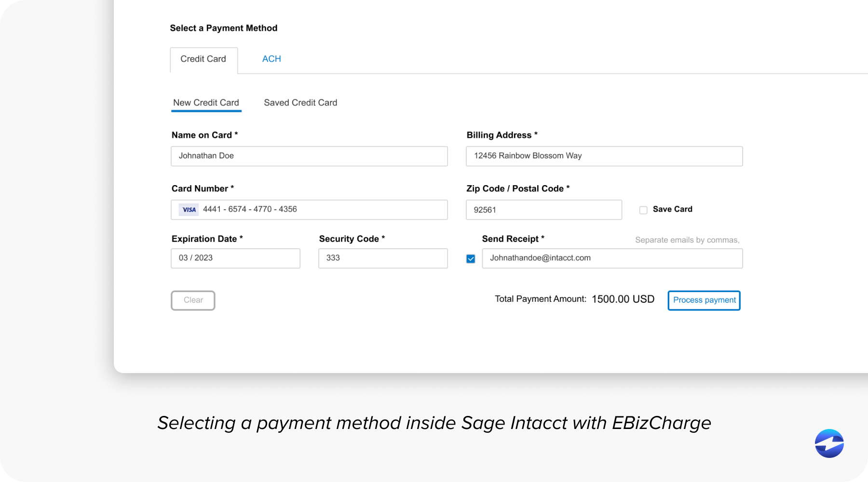868x482 pixels.
Task: Click the Security Code field containing 333
Action: pyautogui.click(x=382, y=258)
